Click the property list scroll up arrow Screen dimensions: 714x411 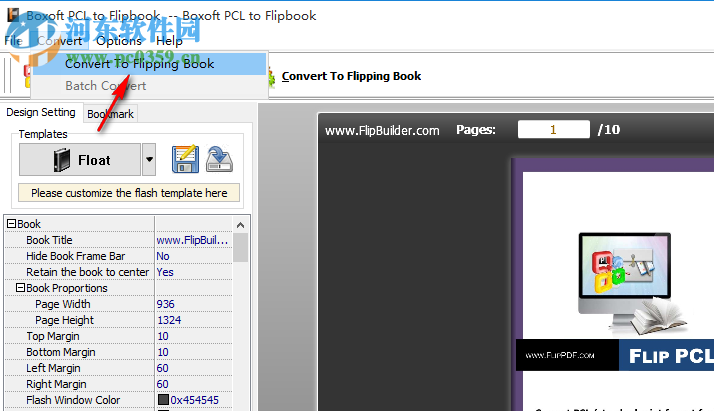point(240,225)
